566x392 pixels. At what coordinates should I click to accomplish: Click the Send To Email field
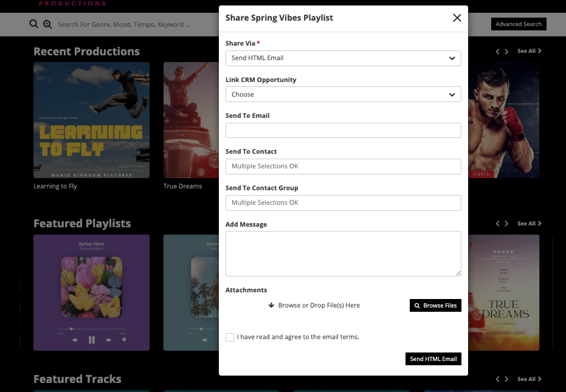[x=343, y=131]
